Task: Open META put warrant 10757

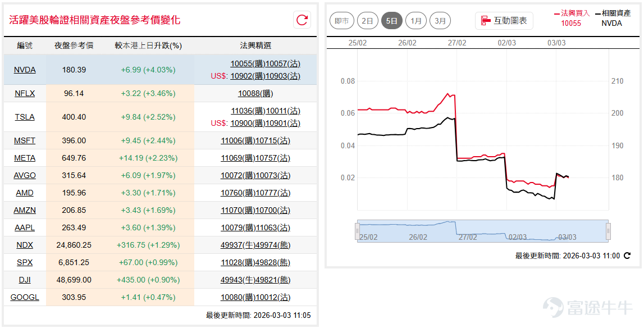Action: (x=273, y=158)
